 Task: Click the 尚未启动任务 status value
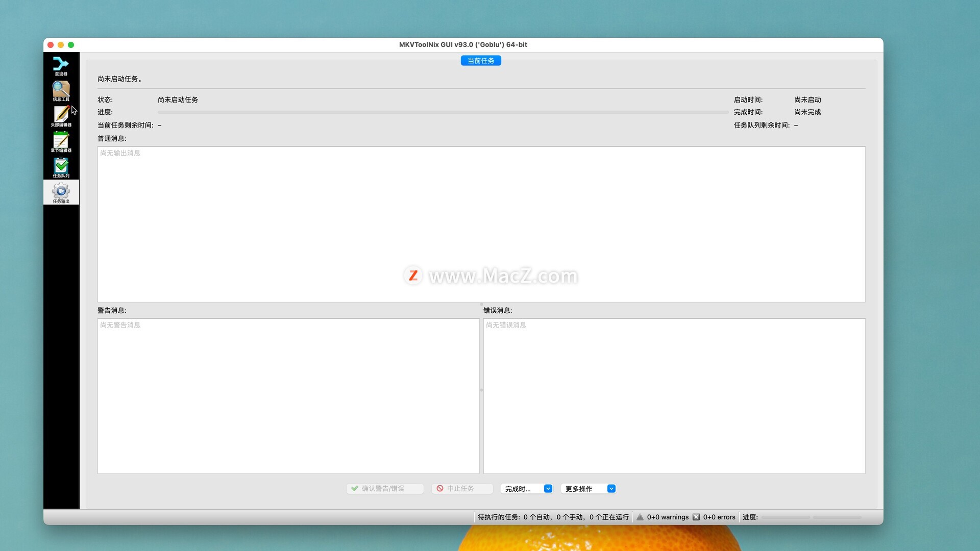(x=178, y=99)
